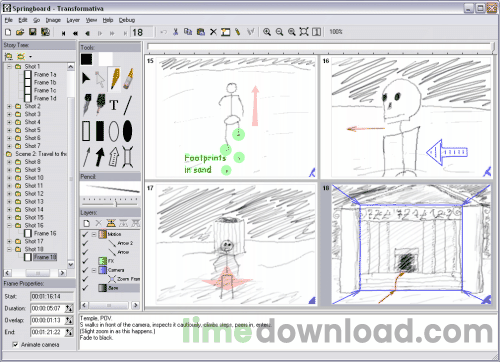Collapse the Motion layer group
Image resolution: width=500 pixels, height=362 pixels.
coord(94,234)
